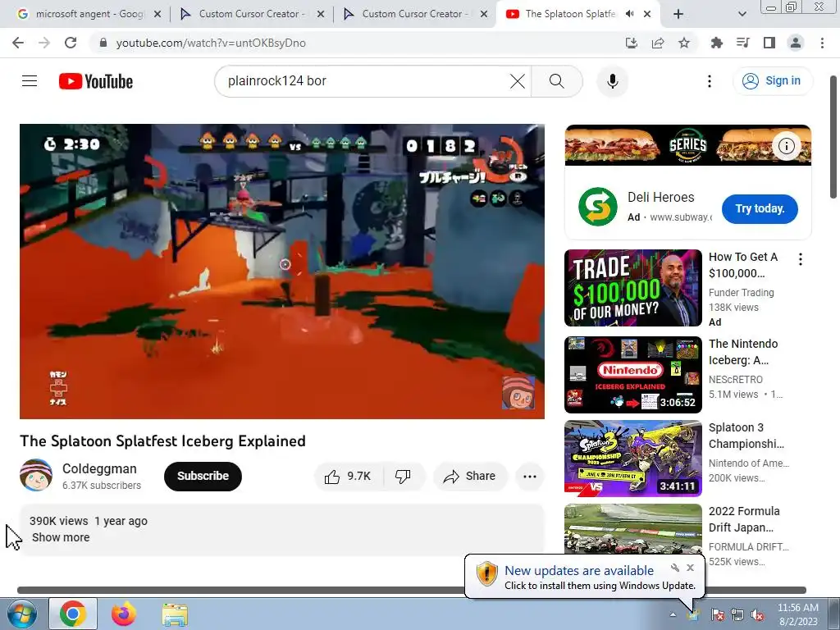Toggle Chrome side panel
The width and height of the screenshot is (840, 630).
point(769,43)
